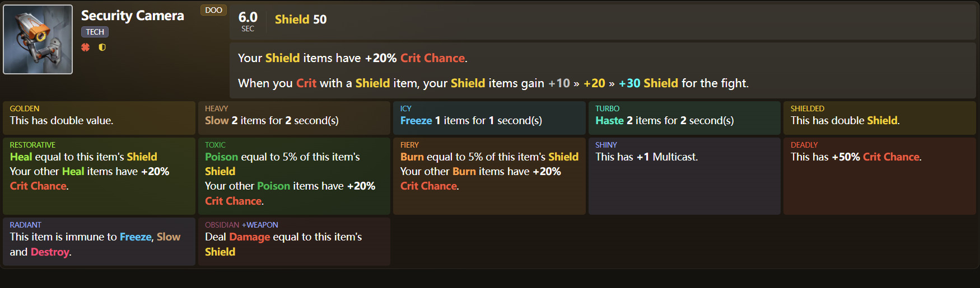Pick the Obsidian +Weapon enchantment card
This screenshot has height=288, width=980.
294,241
